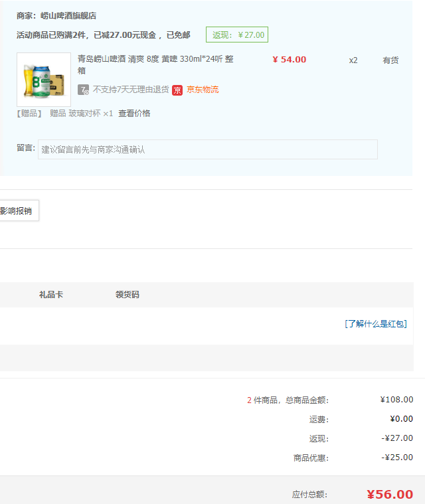Screen dimensions: 425x504
Task: Click the 有货 stock status
Action: (x=390, y=60)
